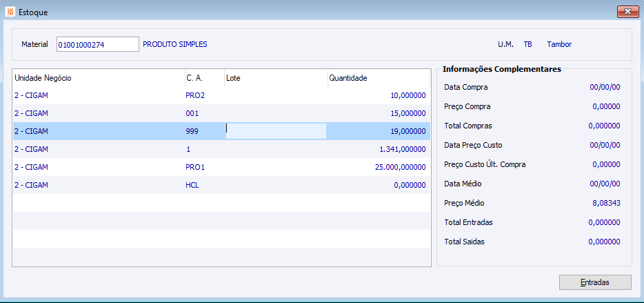Click the Preço Compra value 0,00000
Screen dimensions: 644x303
pyautogui.click(x=606, y=106)
